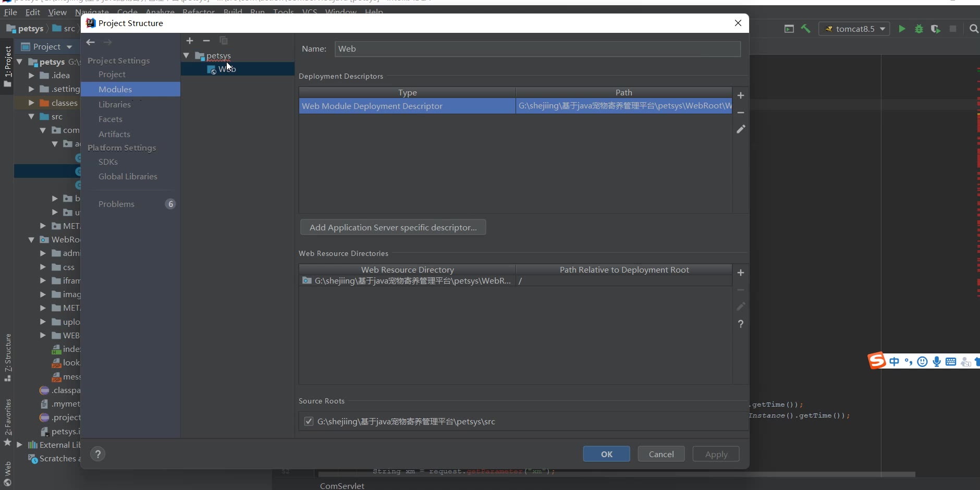The width and height of the screenshot is (980, 490).
Task: Remove the selected deployment descriptor
Action: click(741, 112)
